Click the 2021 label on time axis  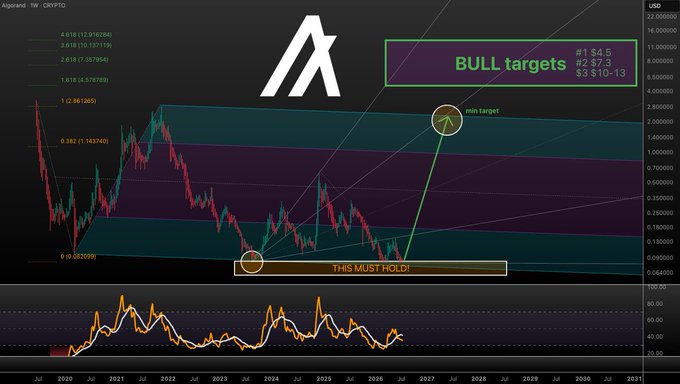point(116,379)
